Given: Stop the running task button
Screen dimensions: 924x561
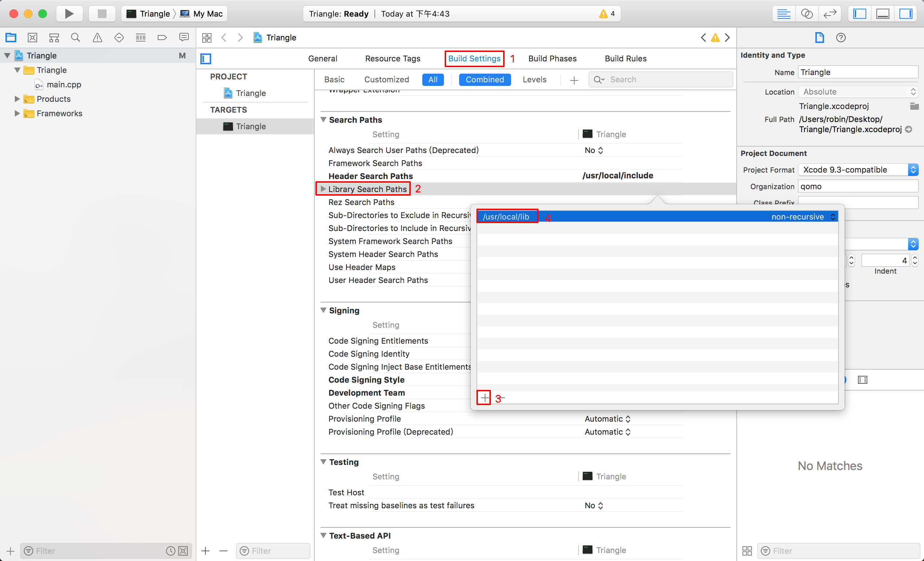Looking at the screenshot, I should [102, 14].
